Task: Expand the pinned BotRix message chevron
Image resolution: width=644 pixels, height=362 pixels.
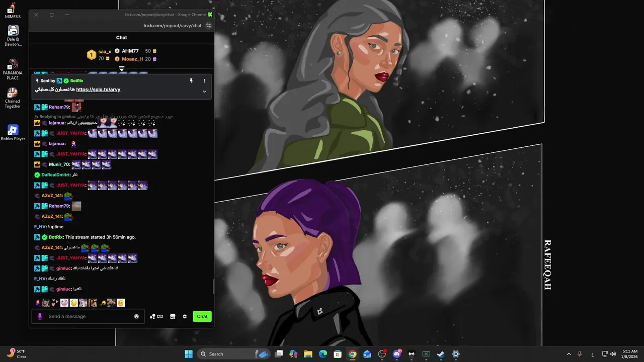Action: (x=204, y=92)
